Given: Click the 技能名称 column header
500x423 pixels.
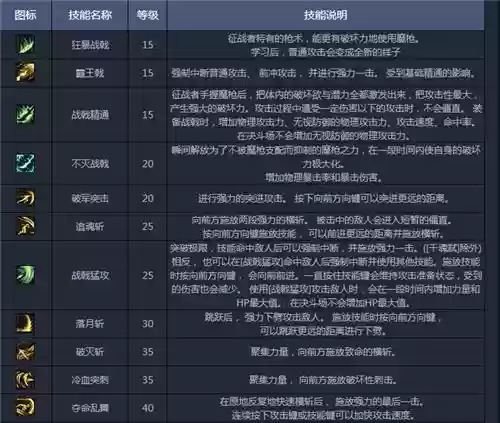Looking at the screenshot, I should [90, 15].
